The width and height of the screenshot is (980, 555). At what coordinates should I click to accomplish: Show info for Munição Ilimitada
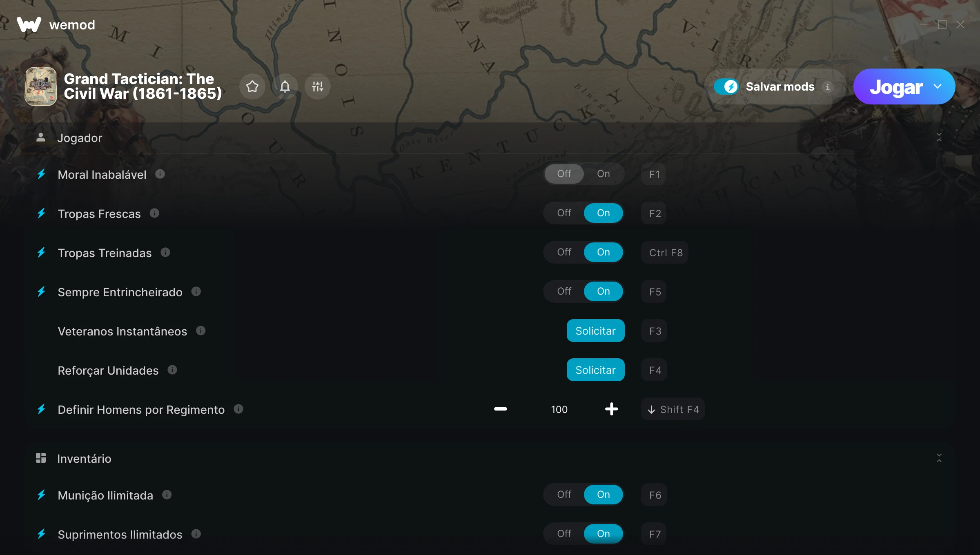point(167,495)
